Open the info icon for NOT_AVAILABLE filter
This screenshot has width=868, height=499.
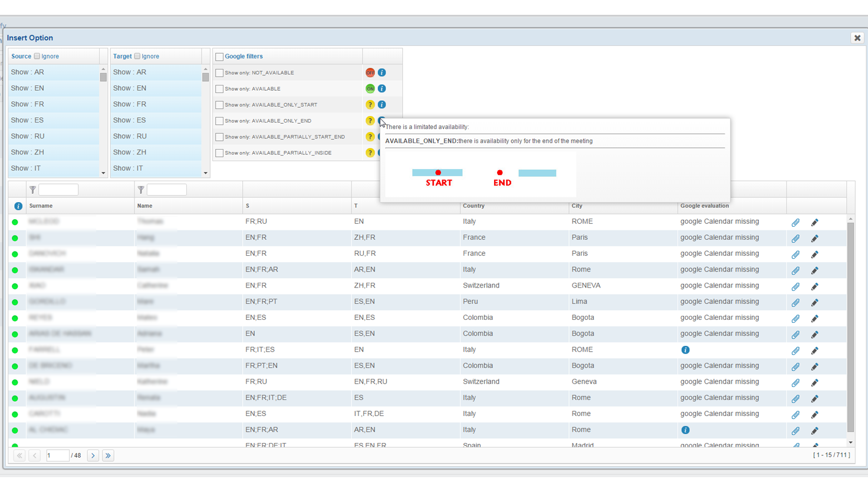point(382,72)
